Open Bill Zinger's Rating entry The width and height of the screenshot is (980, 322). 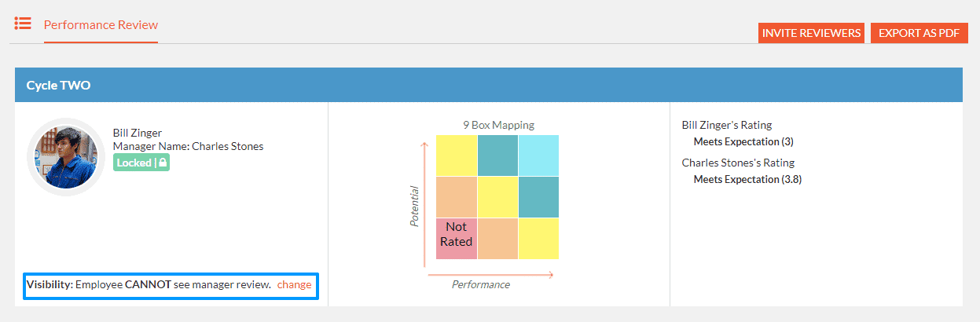tap(727, 125)
